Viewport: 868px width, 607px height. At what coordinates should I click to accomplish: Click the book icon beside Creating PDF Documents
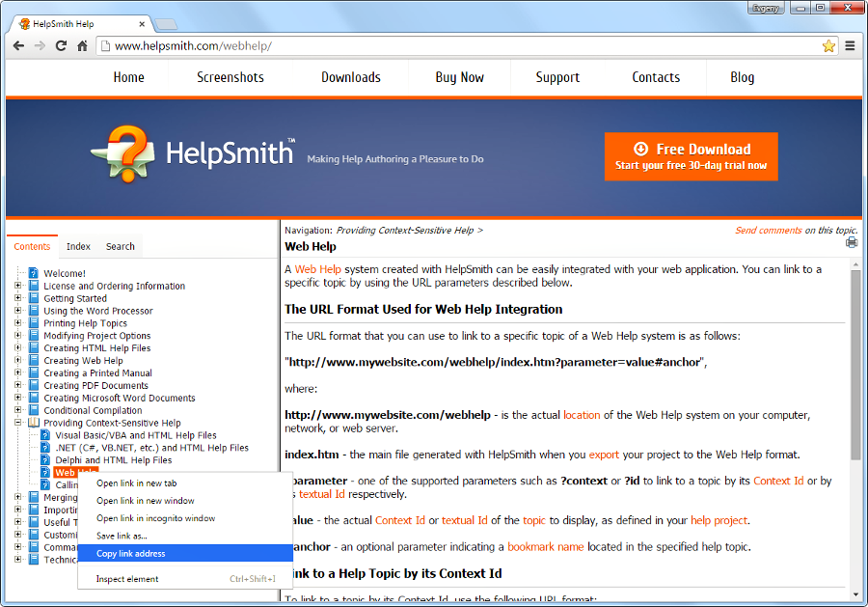click(34, 385)
